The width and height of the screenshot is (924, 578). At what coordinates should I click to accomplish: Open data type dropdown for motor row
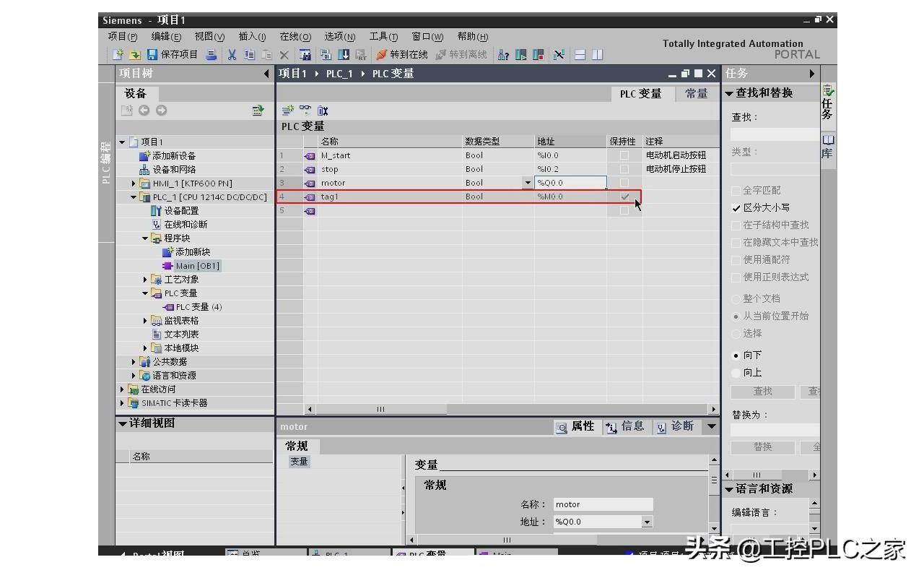[x=528, y=183]
